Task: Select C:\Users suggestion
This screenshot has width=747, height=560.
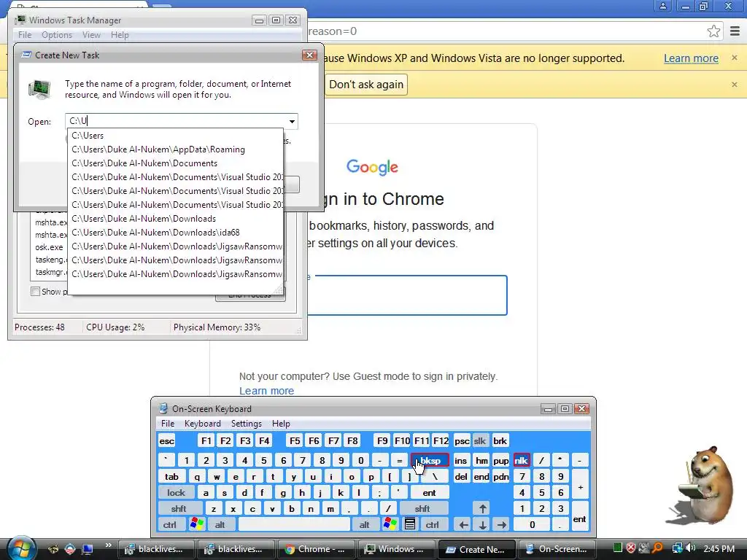Action: (x=175, y=136)
